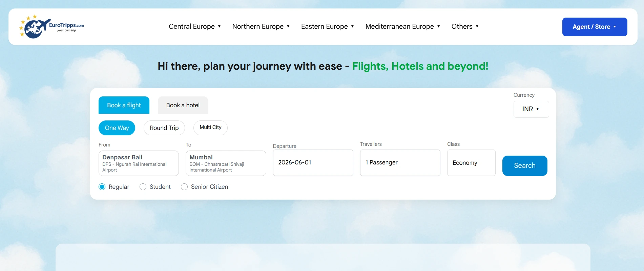This screenshot has height=271, width=644.
Task: Select the Student fare radio button
Action: (x=143, y=187)
